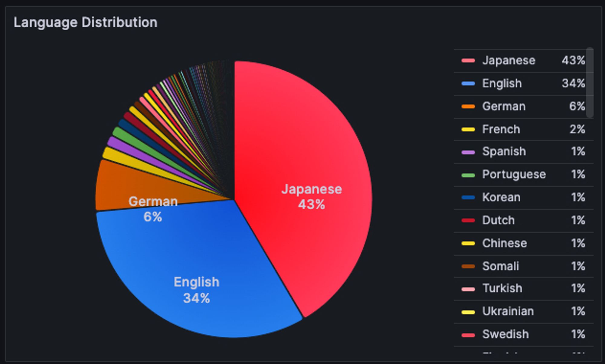Click the French yellow legend swatch

tap(468, 130)
